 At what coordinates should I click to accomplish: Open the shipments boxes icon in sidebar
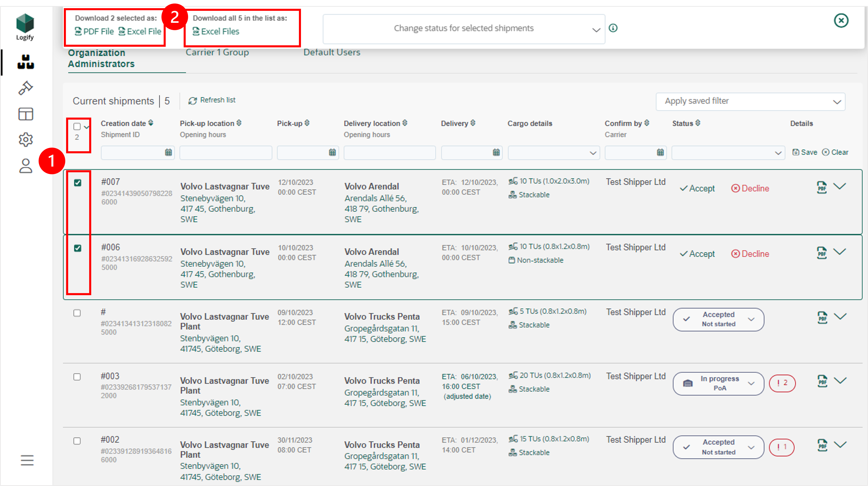(x=26, y=62)
